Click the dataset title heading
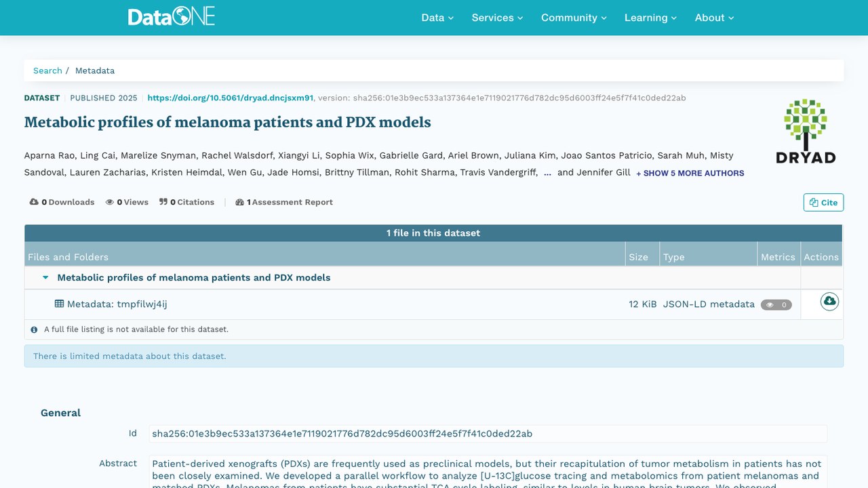868x488 pixels. (228, 123)
